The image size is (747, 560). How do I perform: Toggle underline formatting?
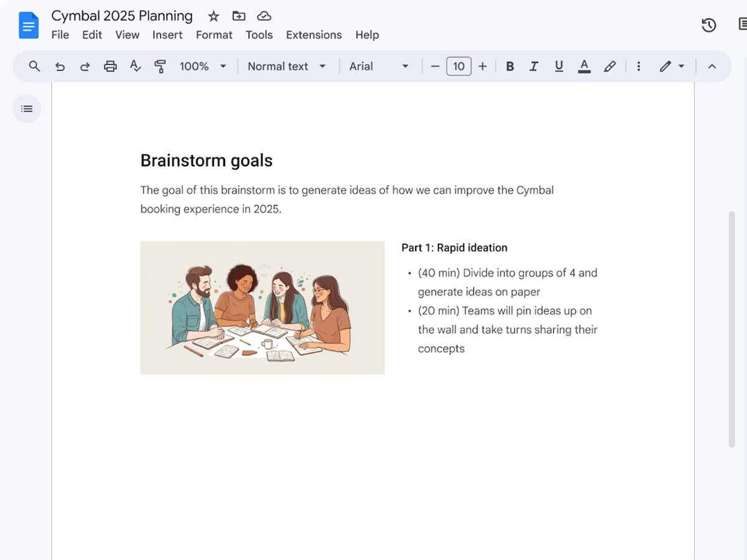[x=558, y=66]
